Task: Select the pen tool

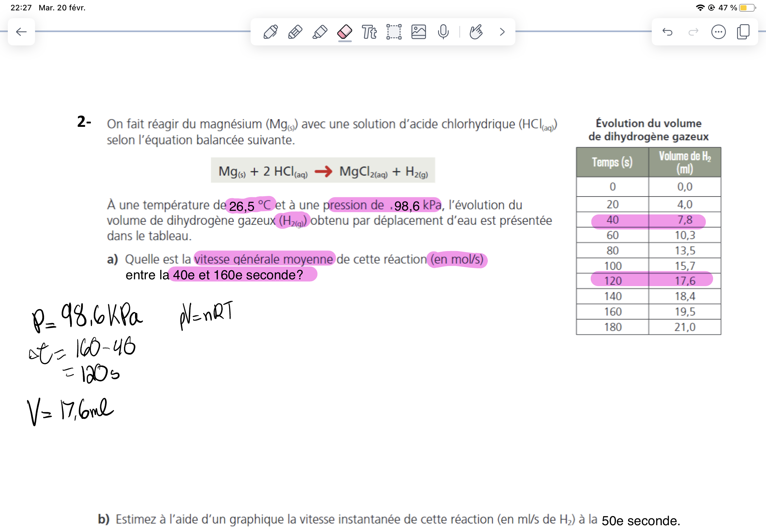Action: [270, 32]
